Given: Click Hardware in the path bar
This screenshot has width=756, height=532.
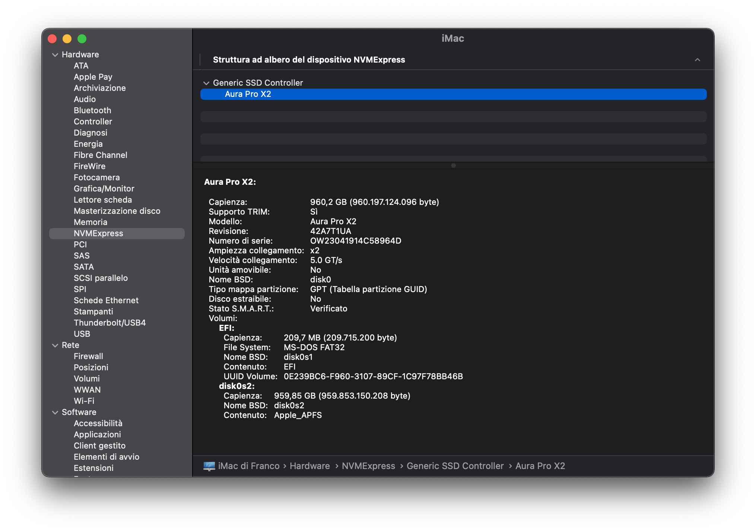Looking at the screenshot, I should [x=310, y=466].
